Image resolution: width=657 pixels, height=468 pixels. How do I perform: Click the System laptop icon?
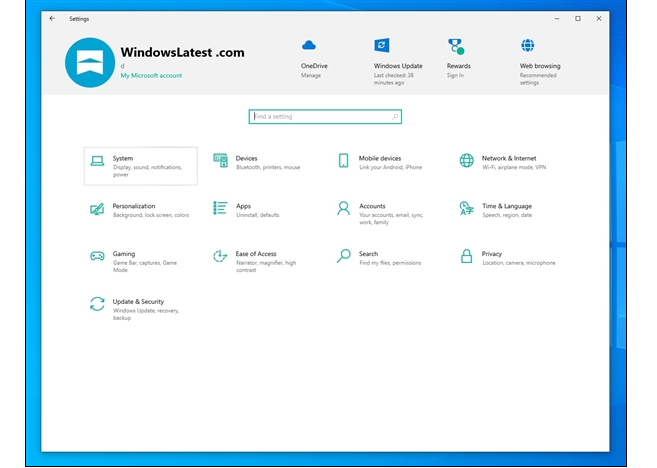point(97,161)
